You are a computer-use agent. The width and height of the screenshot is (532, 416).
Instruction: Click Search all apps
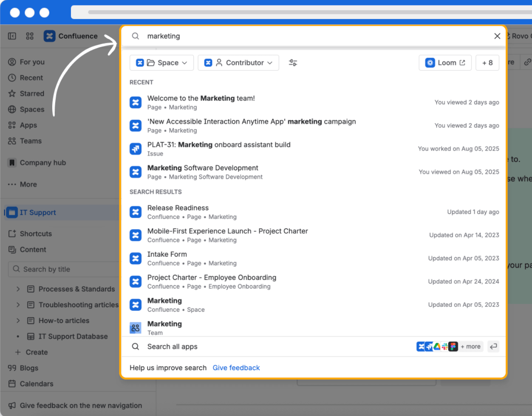pyautogui.click(x=172, y=346)
